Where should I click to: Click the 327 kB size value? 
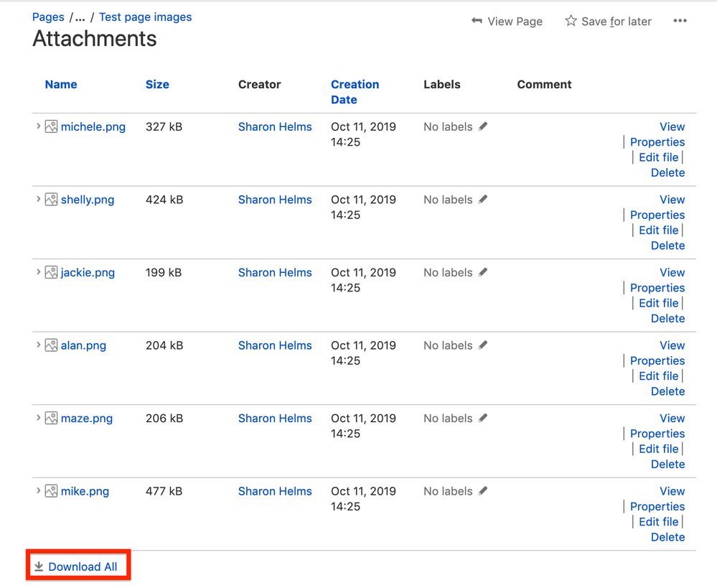(164, 127)
